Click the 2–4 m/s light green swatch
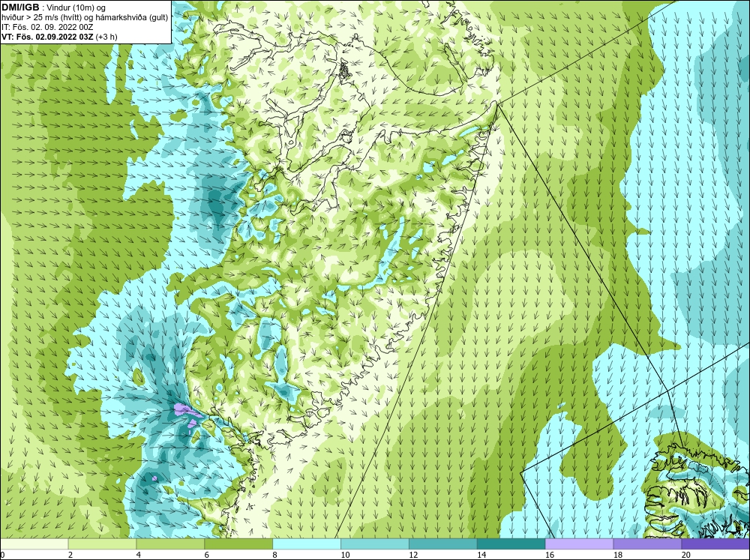 point(102,544)
